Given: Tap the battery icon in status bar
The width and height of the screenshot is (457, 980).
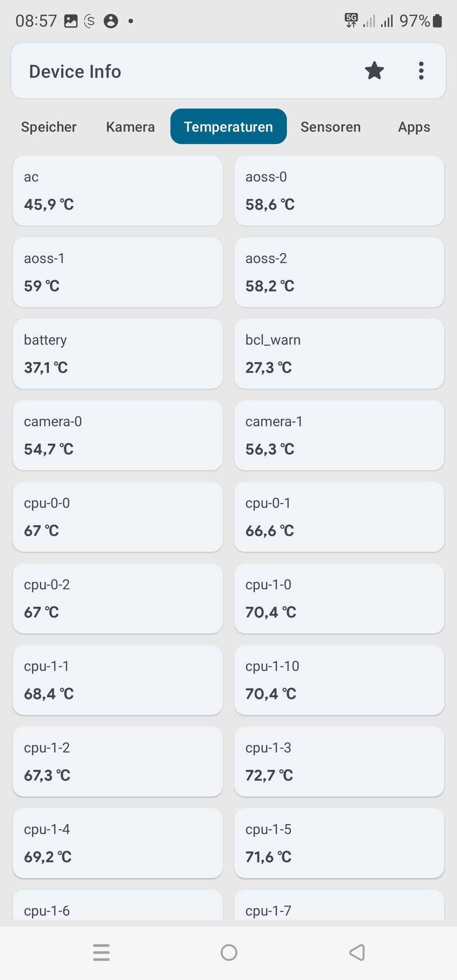Looking at the screenshot, I should [x=438, y=21].
